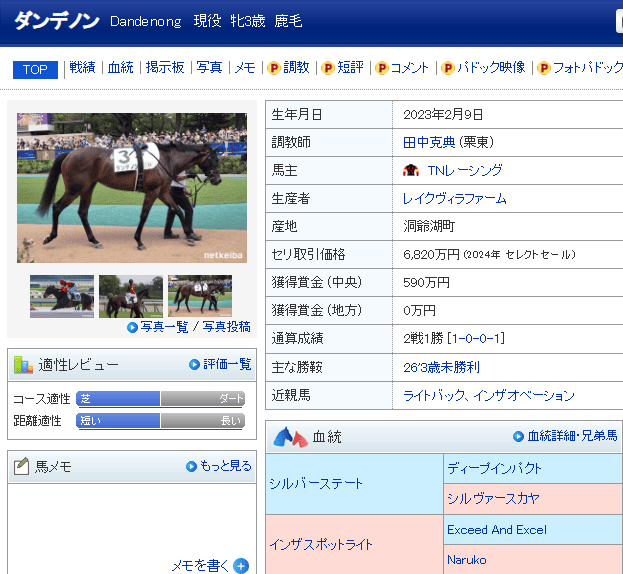Click the birth date 2023年2月9日

tap(443, 114)
